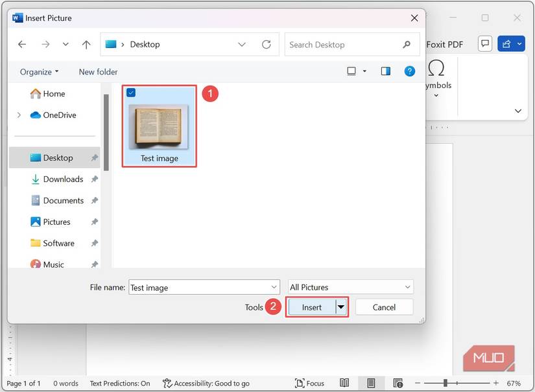Go forward using the forward arrow

(45, 44)
